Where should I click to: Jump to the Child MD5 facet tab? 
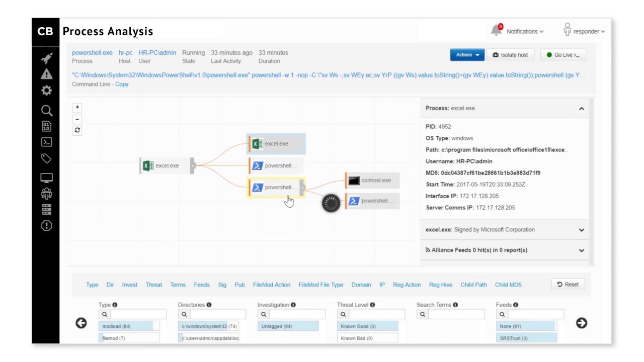click(x=508, y=285)
